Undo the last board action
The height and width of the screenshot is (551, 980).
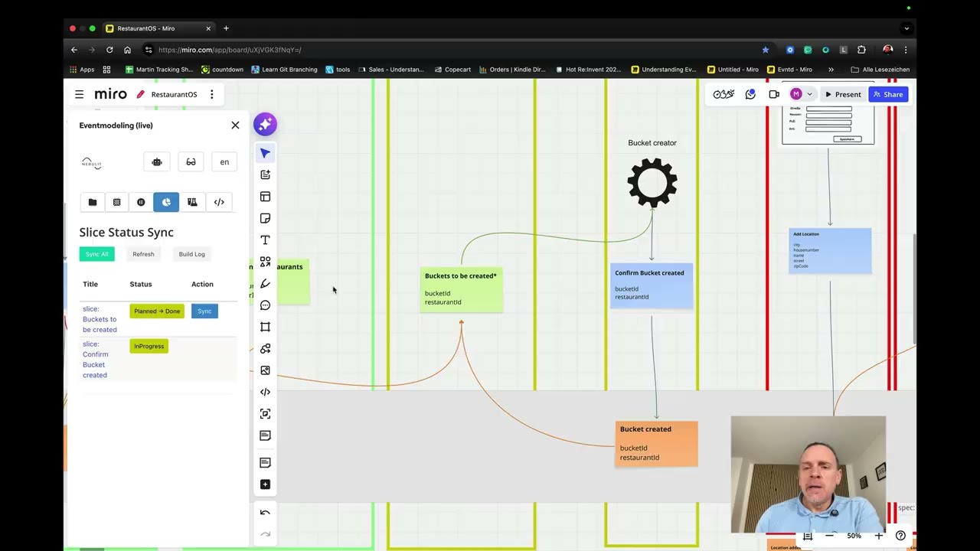[265, 513]
